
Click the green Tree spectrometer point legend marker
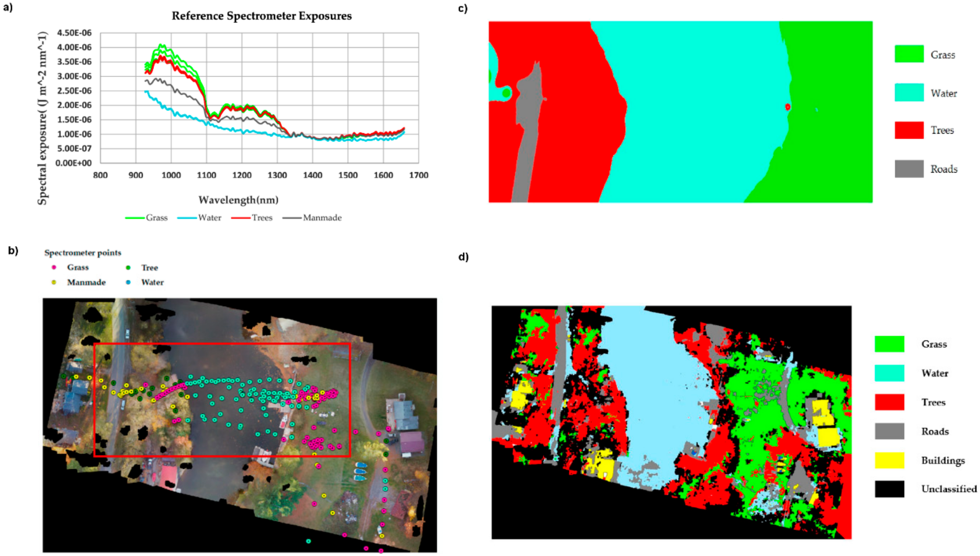coord(128,268)
